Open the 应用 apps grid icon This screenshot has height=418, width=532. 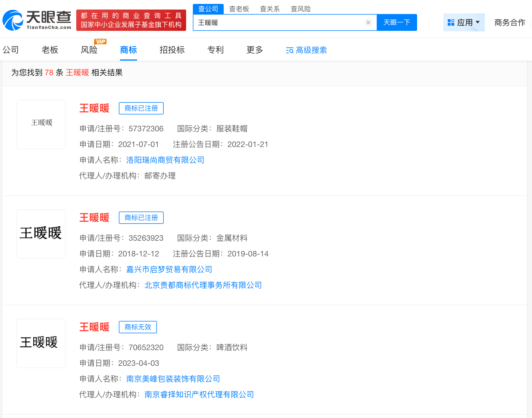[x=451, y=22]
